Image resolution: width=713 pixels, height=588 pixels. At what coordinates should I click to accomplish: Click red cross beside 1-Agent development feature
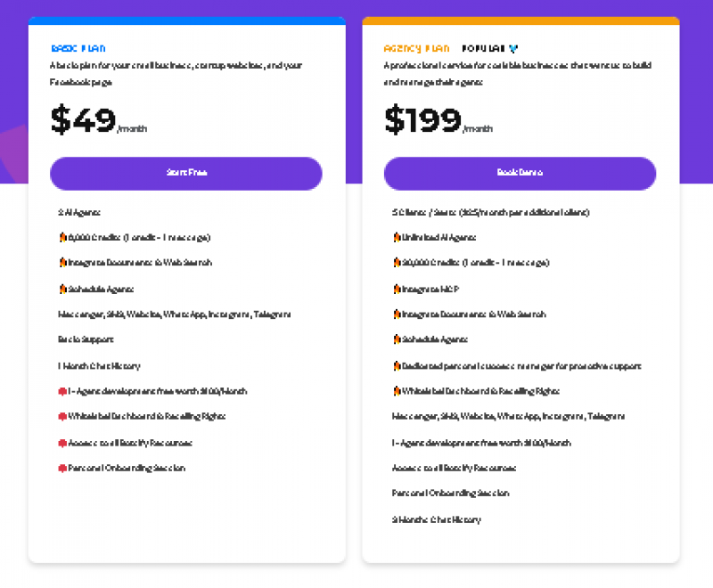click(61, 391)
